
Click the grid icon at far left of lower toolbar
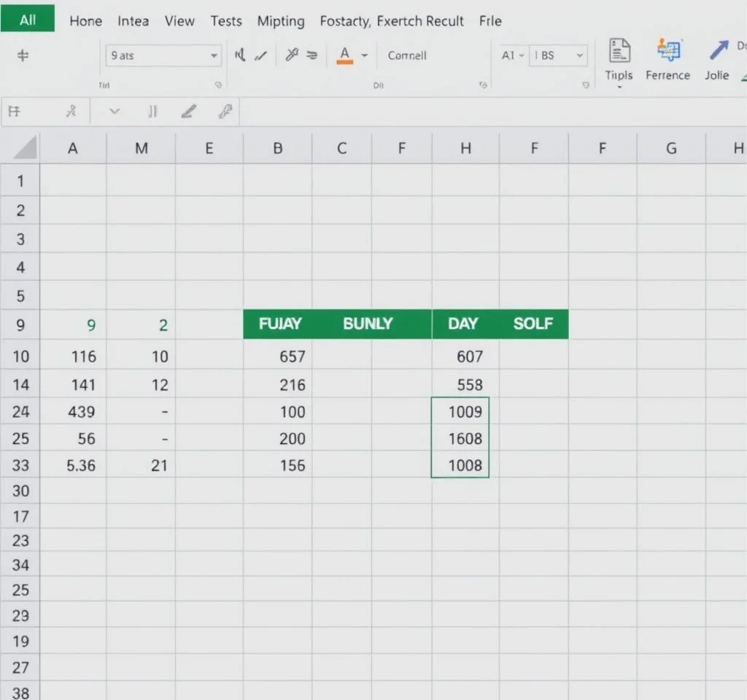pyautogui.click(x=14, y=112)
